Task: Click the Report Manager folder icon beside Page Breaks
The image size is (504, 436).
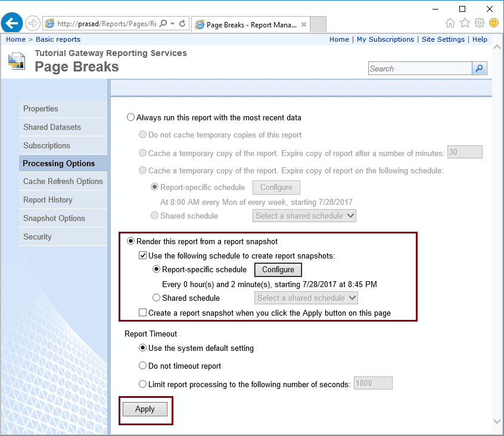Action: coord(16,61)
